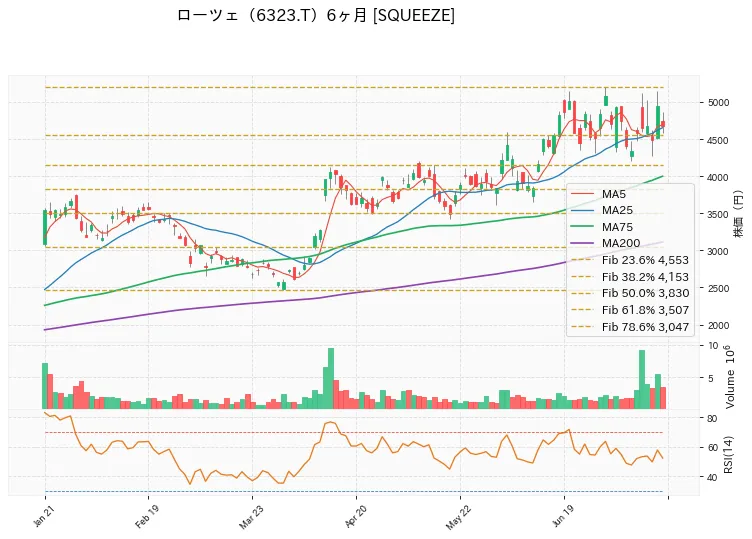Click the Fib 78.6% 3,047 legend entry
The image size is (752, 539).
tap(630, 327)
